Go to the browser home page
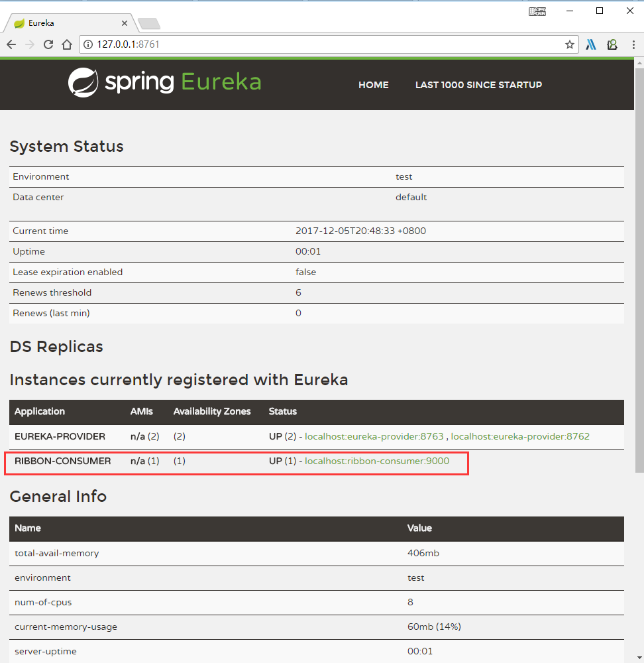 click(67, 44)
